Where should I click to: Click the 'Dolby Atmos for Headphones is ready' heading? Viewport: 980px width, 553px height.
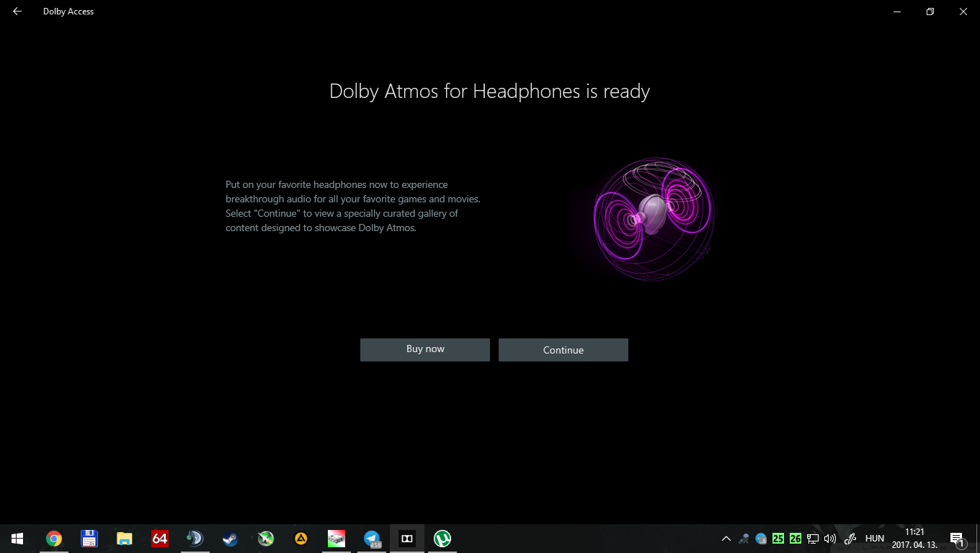click(490, 91)
